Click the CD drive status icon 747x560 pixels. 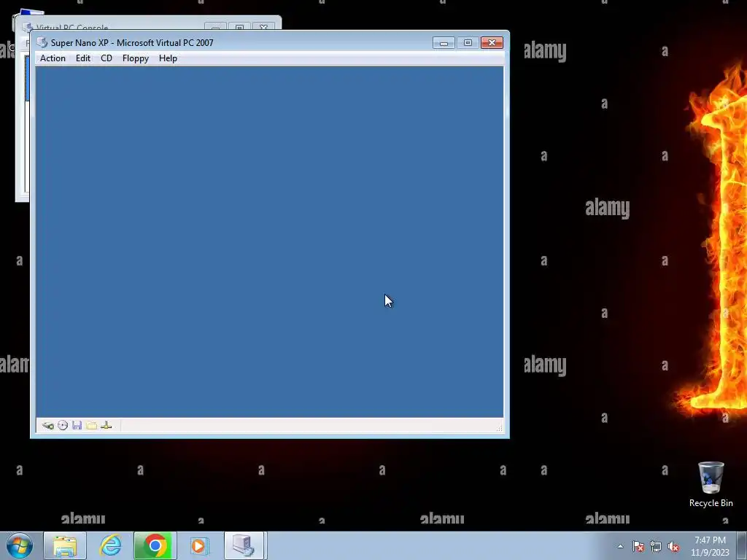63,425
